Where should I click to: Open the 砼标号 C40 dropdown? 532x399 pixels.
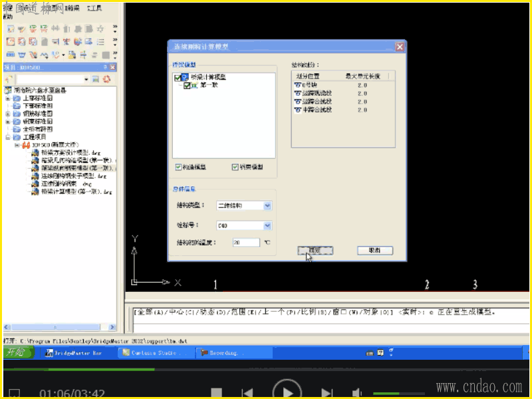point(267,225)
